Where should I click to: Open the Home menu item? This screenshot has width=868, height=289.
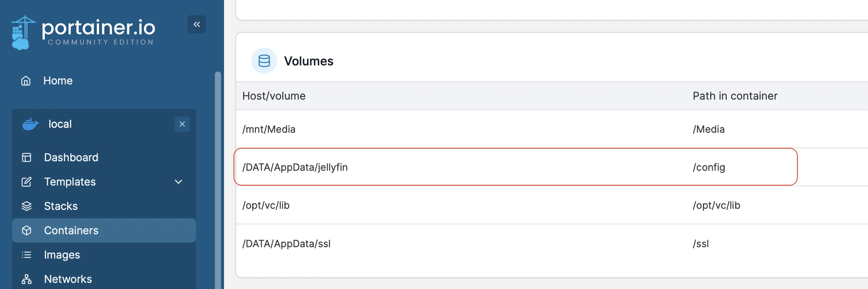[x=58, y=81]
